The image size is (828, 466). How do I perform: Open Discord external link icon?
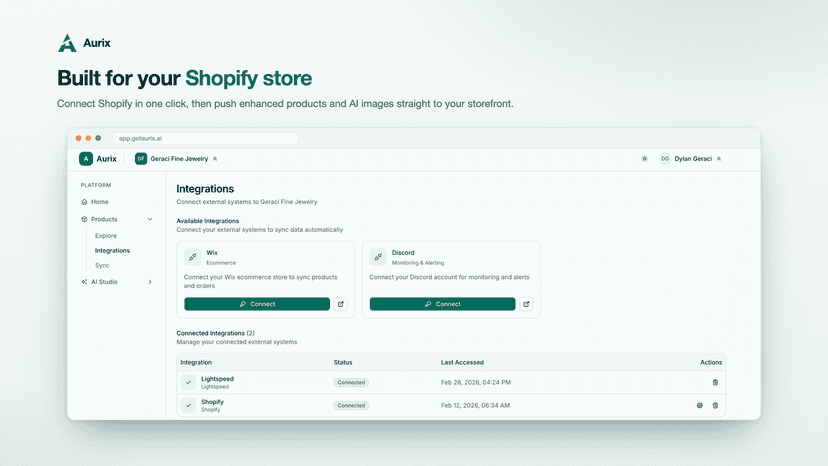click(x=526, y=304)
